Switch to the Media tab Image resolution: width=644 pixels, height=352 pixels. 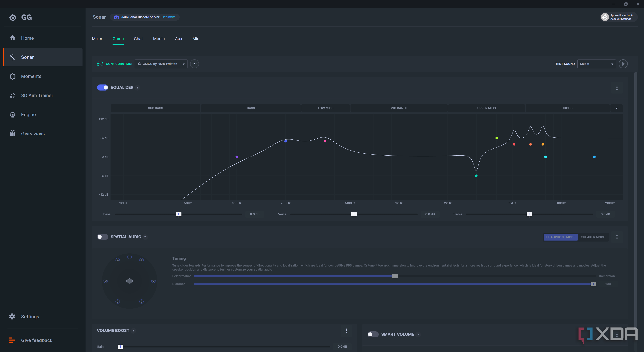coord(159,39)
